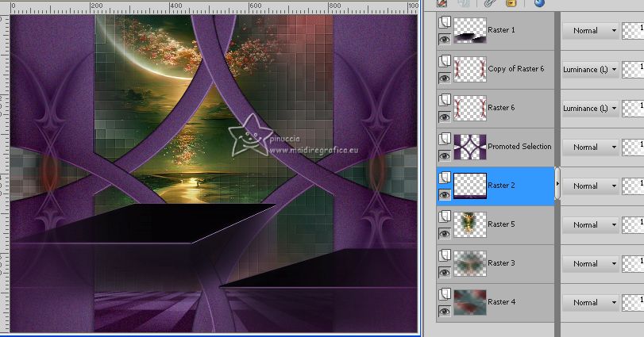Click the blue globe icon in layers toolbar
644x337 pixels.
(x=539, y=3)
